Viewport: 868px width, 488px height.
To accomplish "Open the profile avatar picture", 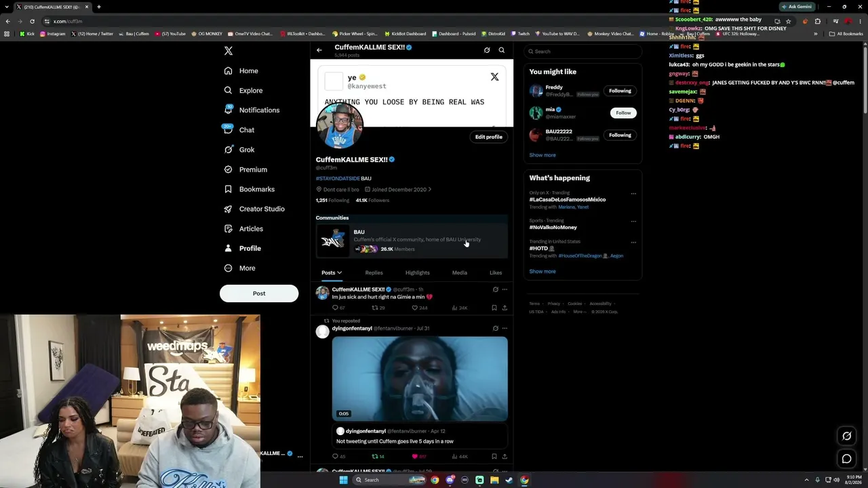I will [339, 126].
